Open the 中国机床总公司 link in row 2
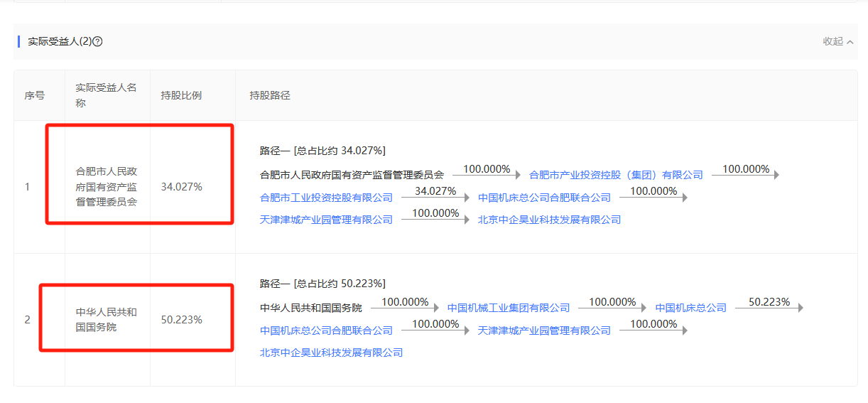 [691, 308]
